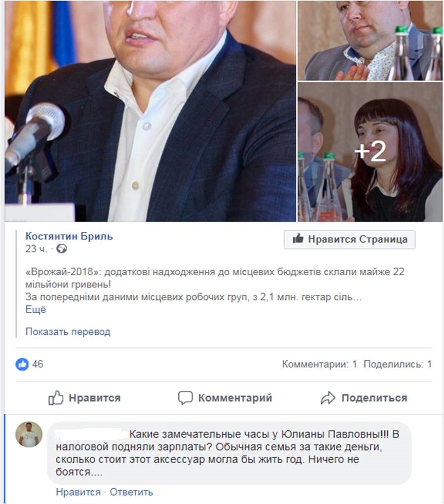The image size is (444, 504).
Task: View the 46 likes count
Action: [x=37, y=364]
